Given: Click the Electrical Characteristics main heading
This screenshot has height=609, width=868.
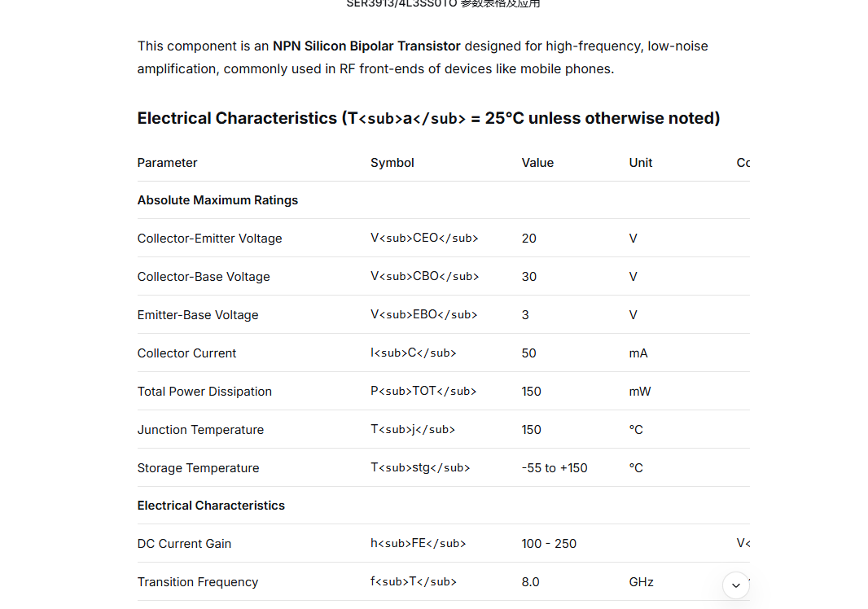Looking at the screenshot, I should (x=428, y=118).
